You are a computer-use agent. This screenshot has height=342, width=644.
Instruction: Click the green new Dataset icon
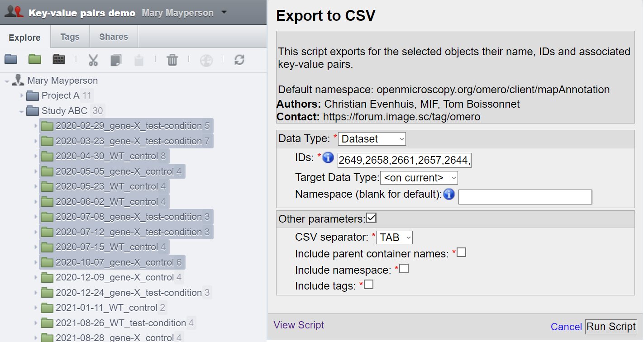pos(35,59)
